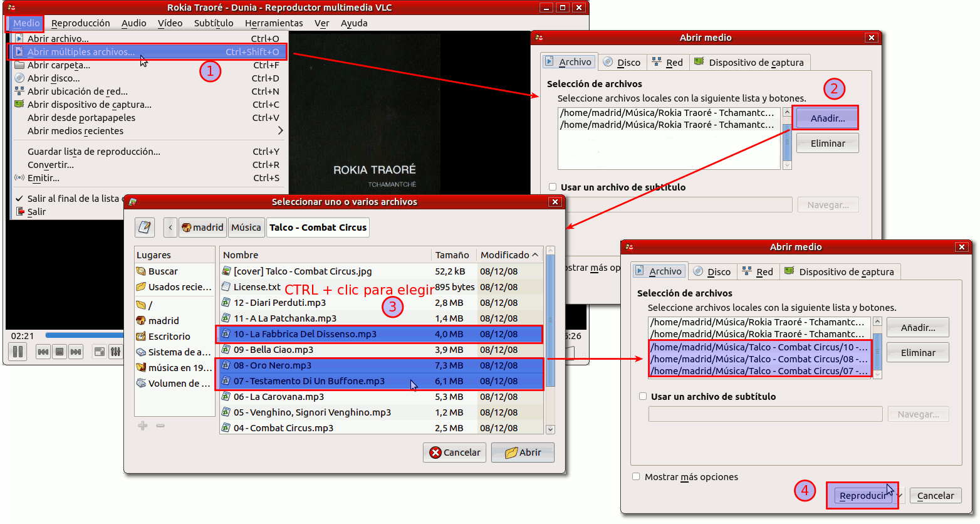Toggle Salir al final de la lista option
Screen dimensions: 980x524
point(69,199)
